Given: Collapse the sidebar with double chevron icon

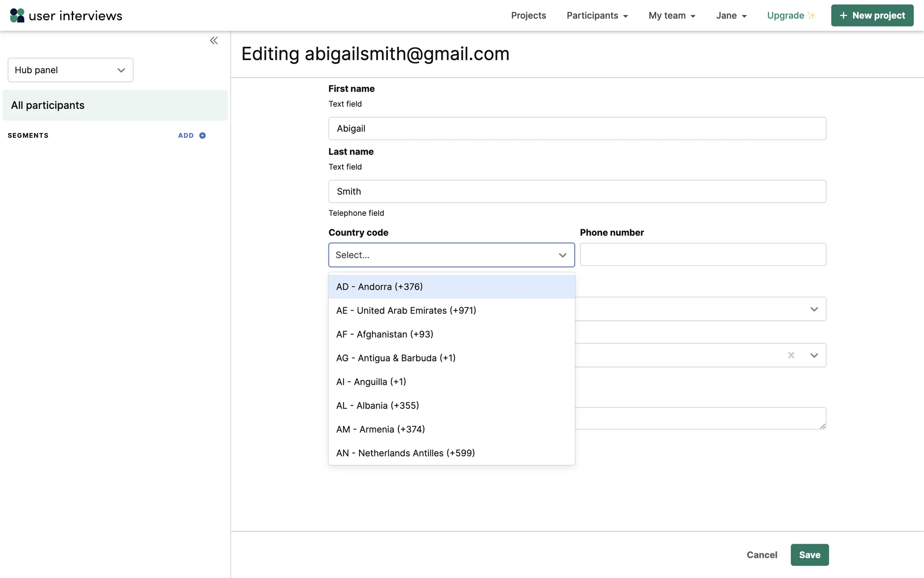Looking at the screenshot, I should pyautogui.click(x=214, y=41).
